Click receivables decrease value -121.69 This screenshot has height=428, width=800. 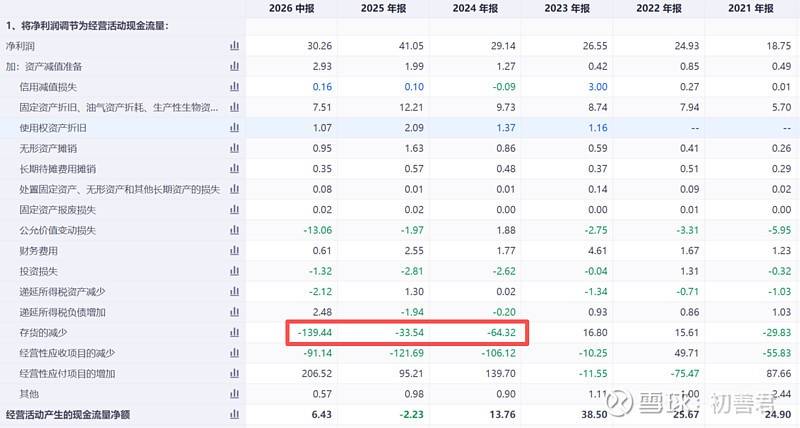(407, 353)
